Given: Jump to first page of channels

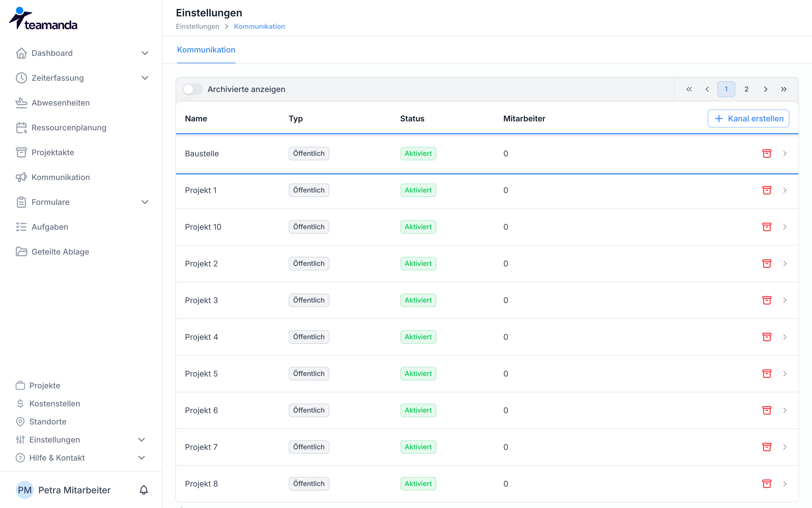Looking at the screenshot, I should (689, 89).
